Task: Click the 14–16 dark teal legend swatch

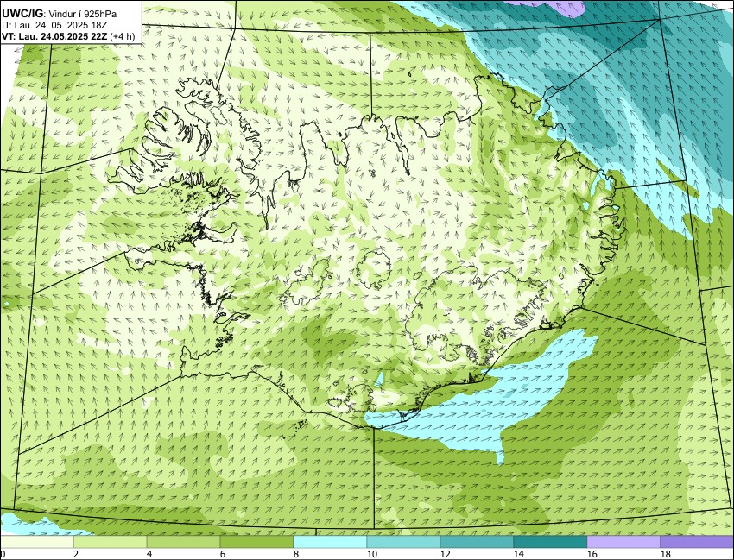Action: coord(550,542)
